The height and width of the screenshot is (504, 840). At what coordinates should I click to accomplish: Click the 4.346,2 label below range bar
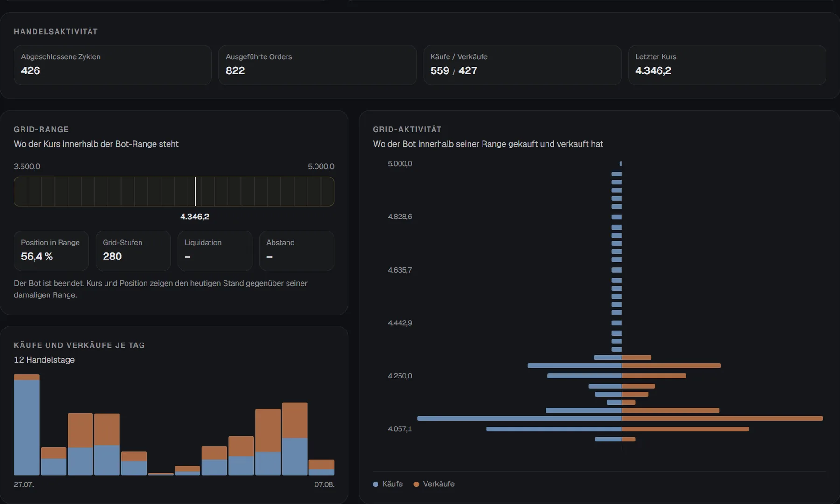195,217
